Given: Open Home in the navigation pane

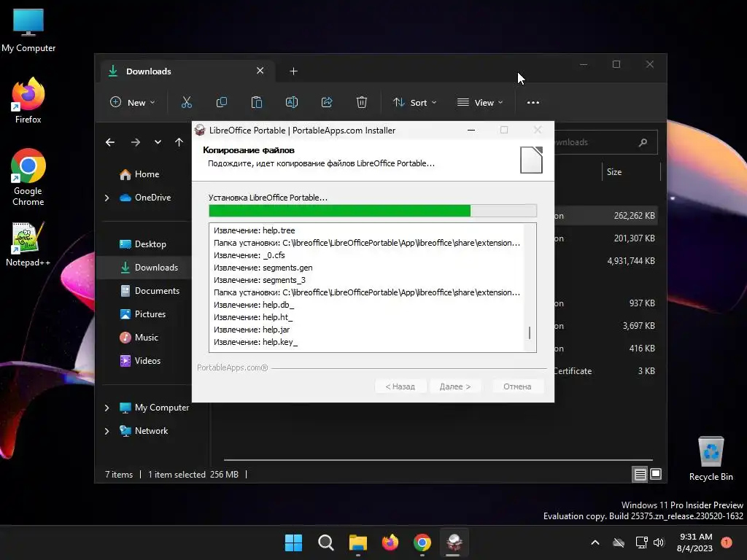Looking at the screenshot, I should pyautogui.click(x=146, y=174).
